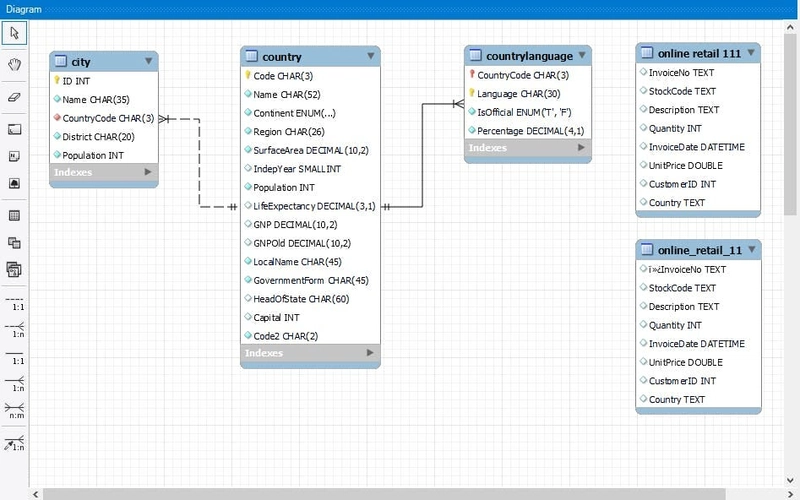This screenshot has height=500, width=800.
Task: Choose the place new table tool
Action: [14, 216]
